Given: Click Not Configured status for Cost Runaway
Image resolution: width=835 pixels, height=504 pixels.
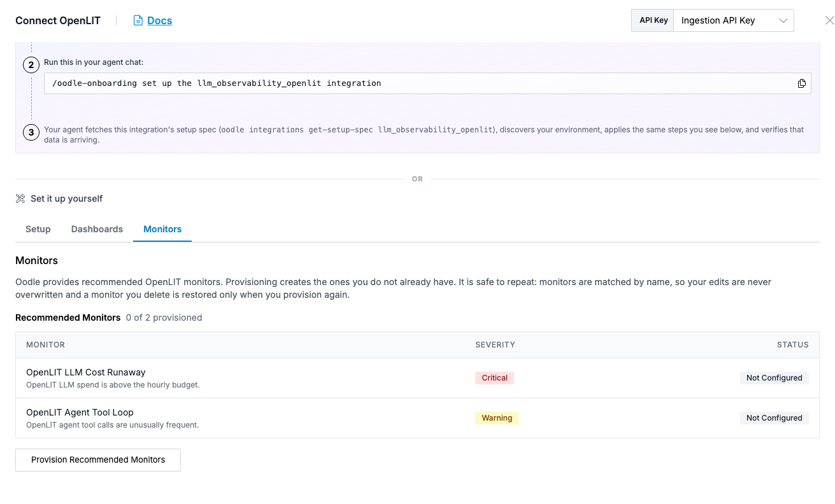Looking at the screenshot, I should click(774, 378).
